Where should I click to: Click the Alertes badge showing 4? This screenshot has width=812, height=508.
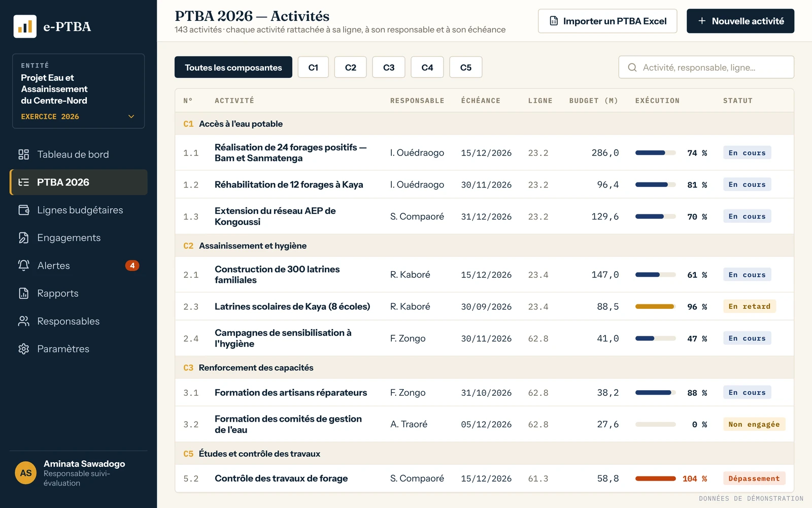pos(132,265)
